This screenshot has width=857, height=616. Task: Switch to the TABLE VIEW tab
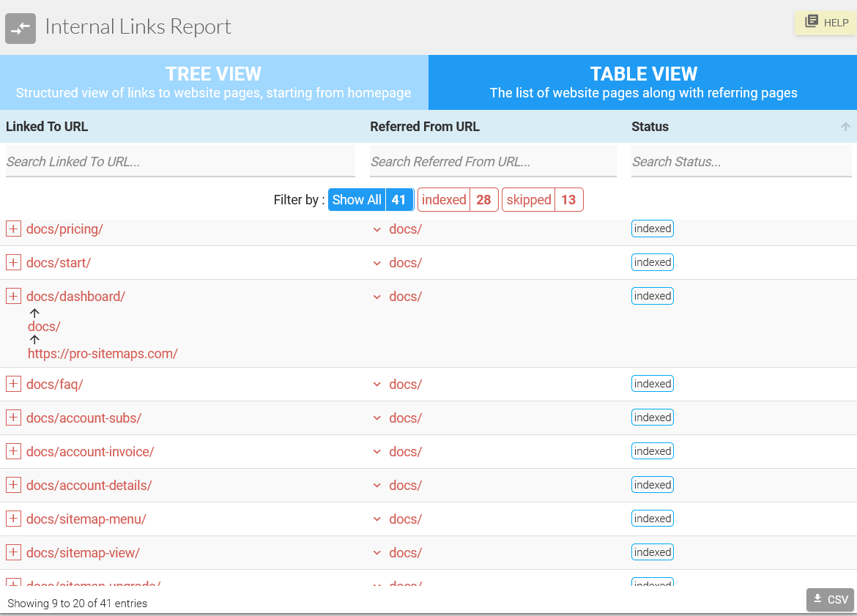643,82
